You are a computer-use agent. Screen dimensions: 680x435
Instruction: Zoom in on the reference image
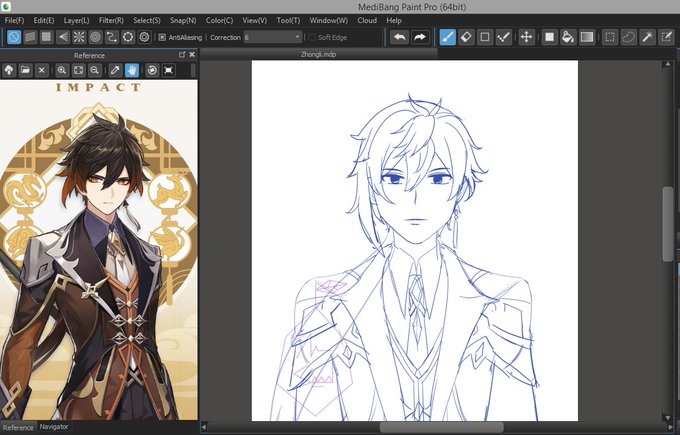pyautogui.click(x=62, y=70)
